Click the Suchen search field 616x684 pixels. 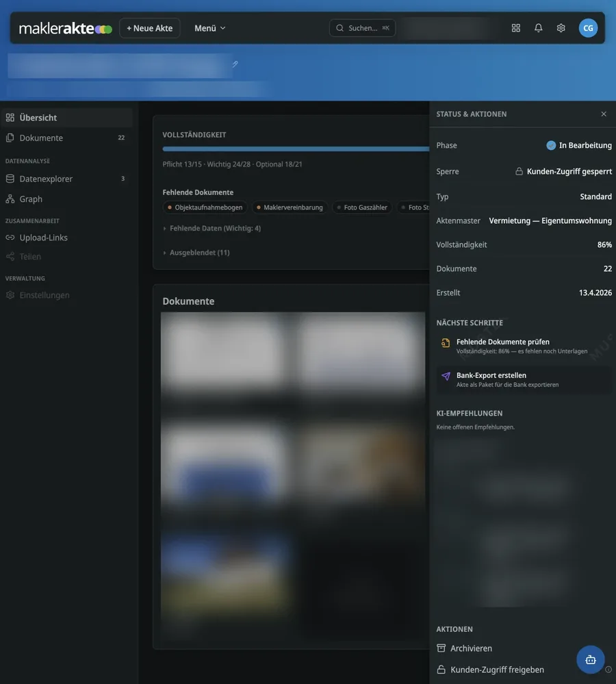point(362,28)
